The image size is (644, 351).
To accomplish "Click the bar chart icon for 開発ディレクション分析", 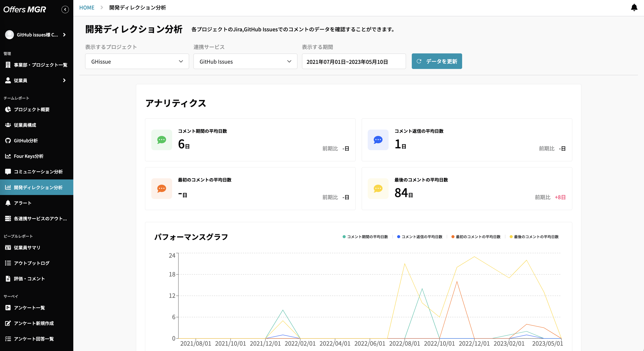I will coord(8,187).
